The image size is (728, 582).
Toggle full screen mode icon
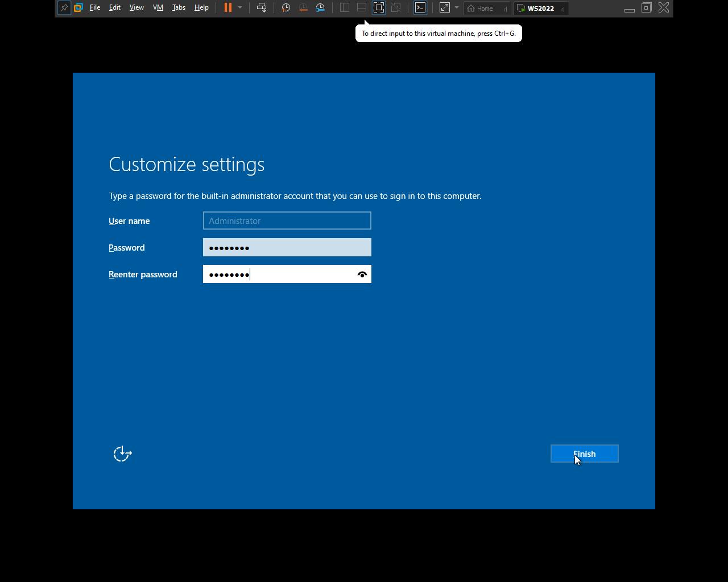pyautogui.click(x=379, y=8)
